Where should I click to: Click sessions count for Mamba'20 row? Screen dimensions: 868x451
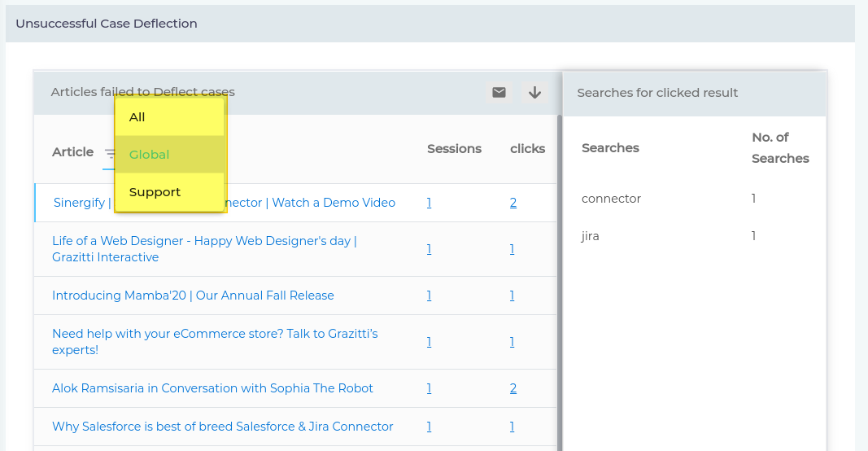coord(429,296)
